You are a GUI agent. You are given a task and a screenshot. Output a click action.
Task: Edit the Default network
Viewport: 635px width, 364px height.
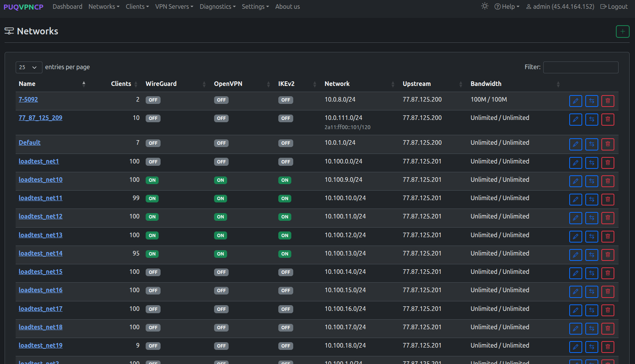575,144
